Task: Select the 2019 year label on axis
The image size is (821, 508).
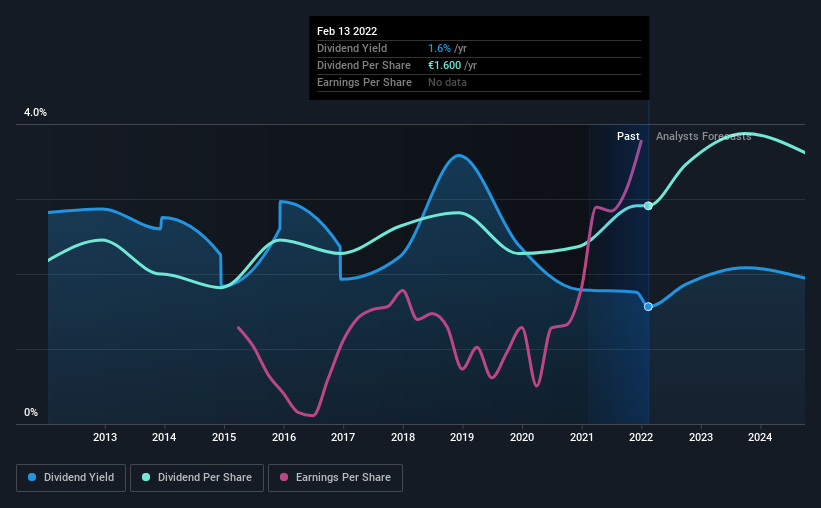Action: (462, 437)
